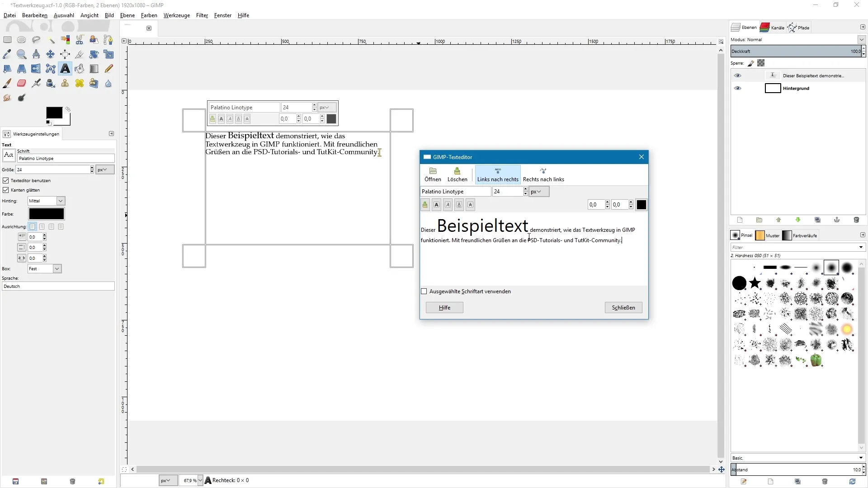
Task: Open the Ebene menu
Action: 127,15
